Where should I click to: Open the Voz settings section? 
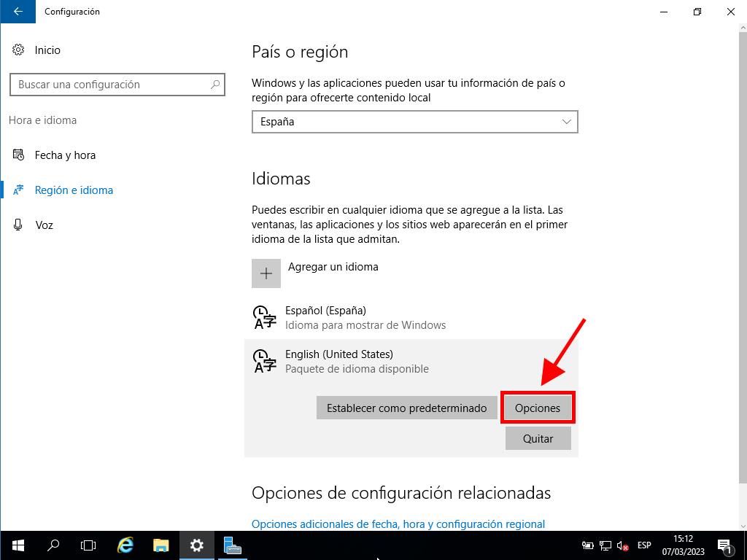click(44, 225)
